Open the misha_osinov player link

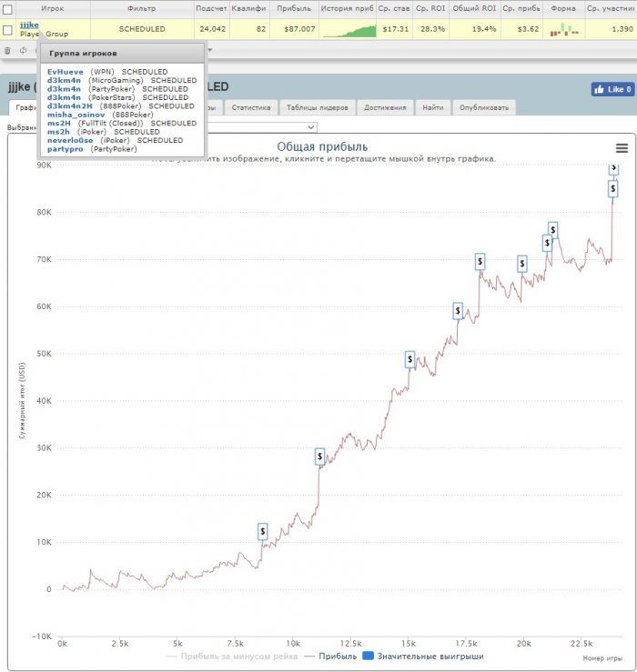pyautogui.click(x=76, y=115)
